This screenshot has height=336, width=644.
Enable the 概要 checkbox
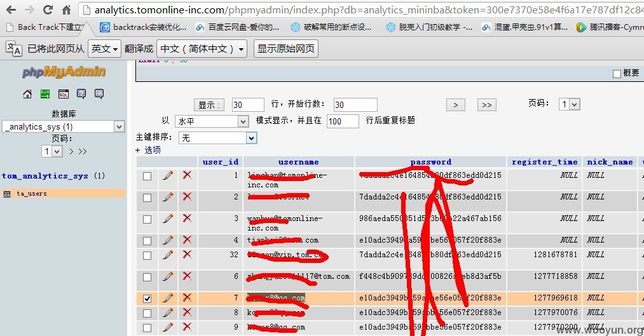[x=617, y=74]
